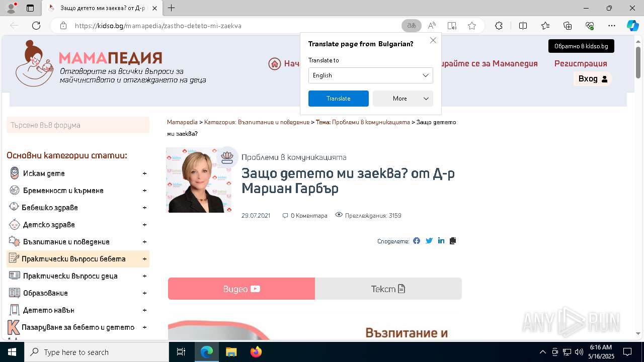644x362 pixels.
Task: Refresh the page
Action: coord(36,26)
